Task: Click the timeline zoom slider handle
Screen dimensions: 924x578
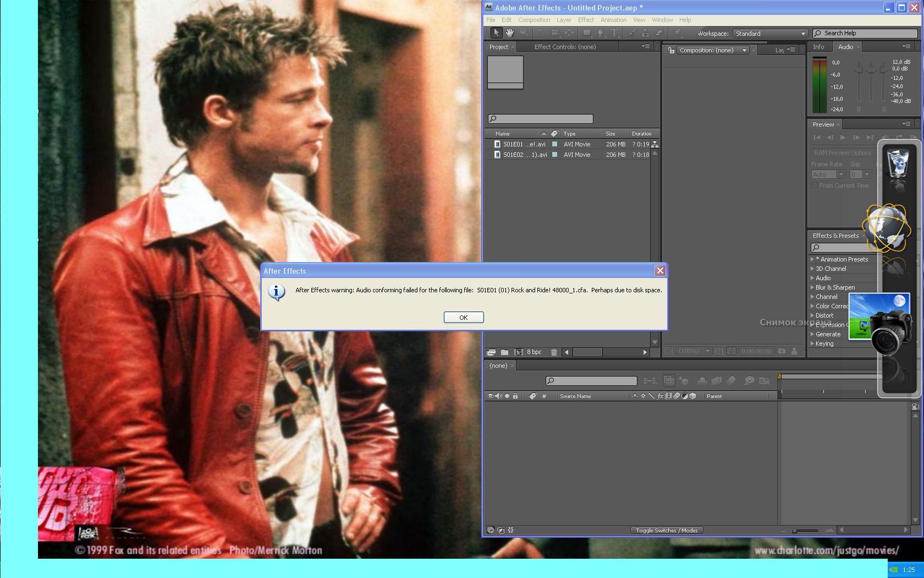Action: pos(795,531)
